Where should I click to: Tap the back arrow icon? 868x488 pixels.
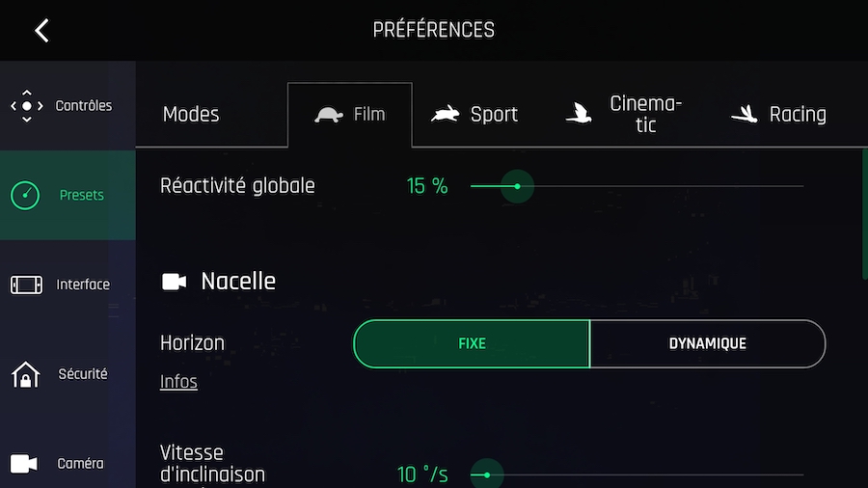click(x=41, y=30)
